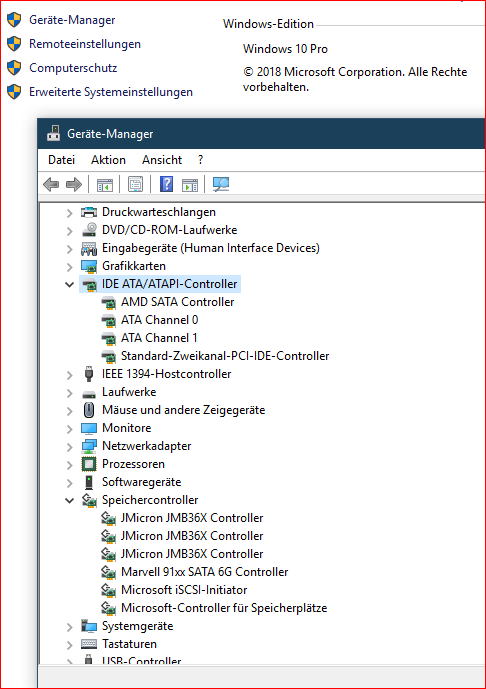The width and height of the screenshot is (486, 689).
Task: Open the Properties toolbar icon
Action: pos(135,184)
